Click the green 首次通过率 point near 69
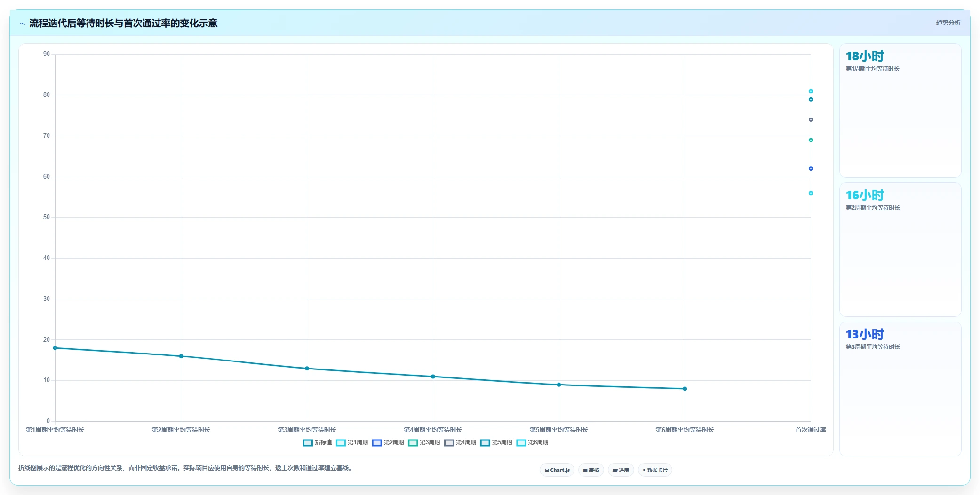Image resolution: width=980 pixels, height=495 pixels. click(811, 140)
